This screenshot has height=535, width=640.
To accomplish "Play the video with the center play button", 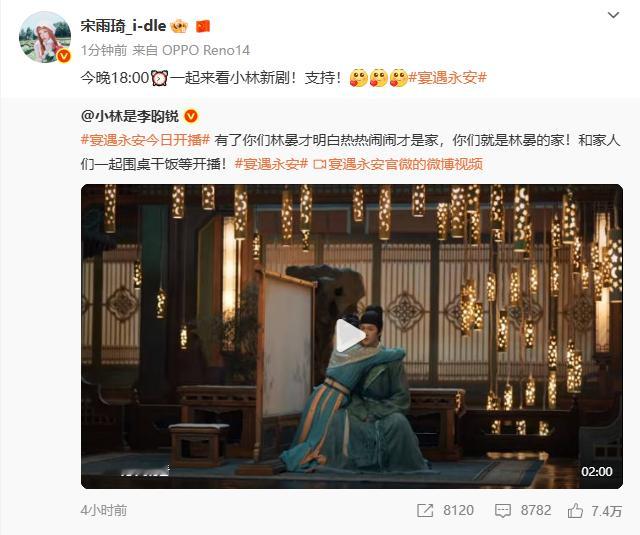I will click(x=350, y=336).
